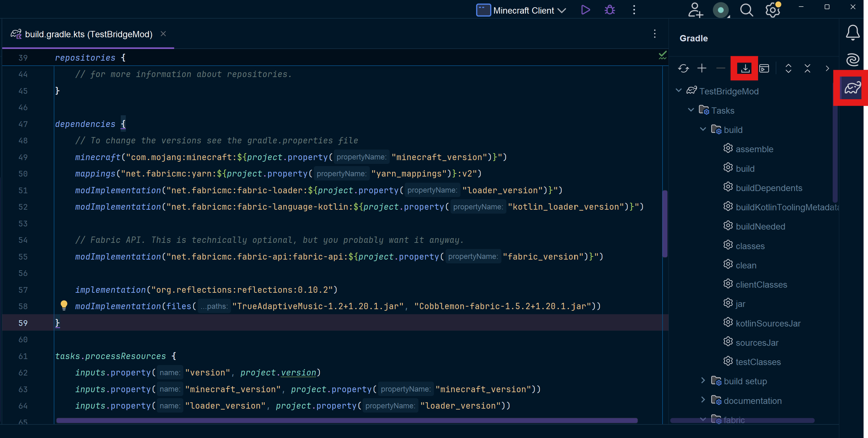Viewport: 868px width, 438px height.
Task: Select the buildNeeded task
Action: (760, 226)
